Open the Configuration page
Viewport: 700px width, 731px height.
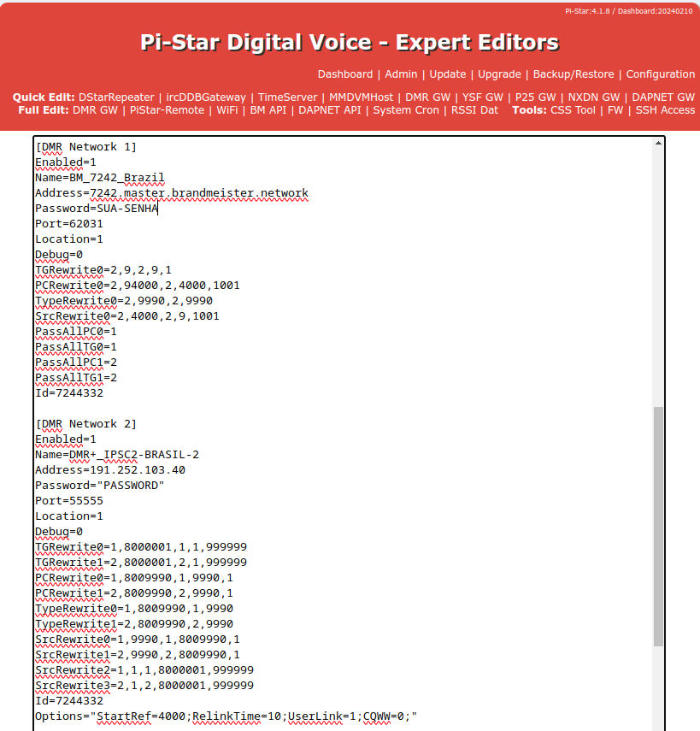coord(660,74)
